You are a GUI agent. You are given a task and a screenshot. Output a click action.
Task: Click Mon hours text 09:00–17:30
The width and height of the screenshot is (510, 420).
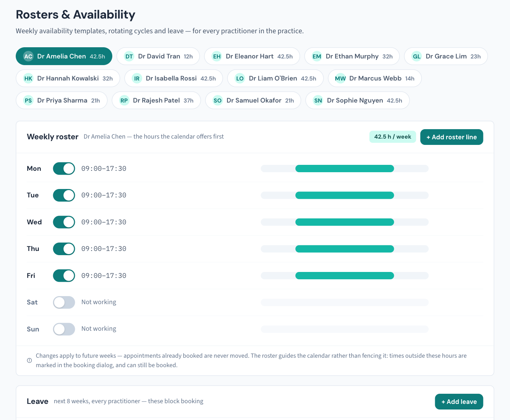[104, 169]
